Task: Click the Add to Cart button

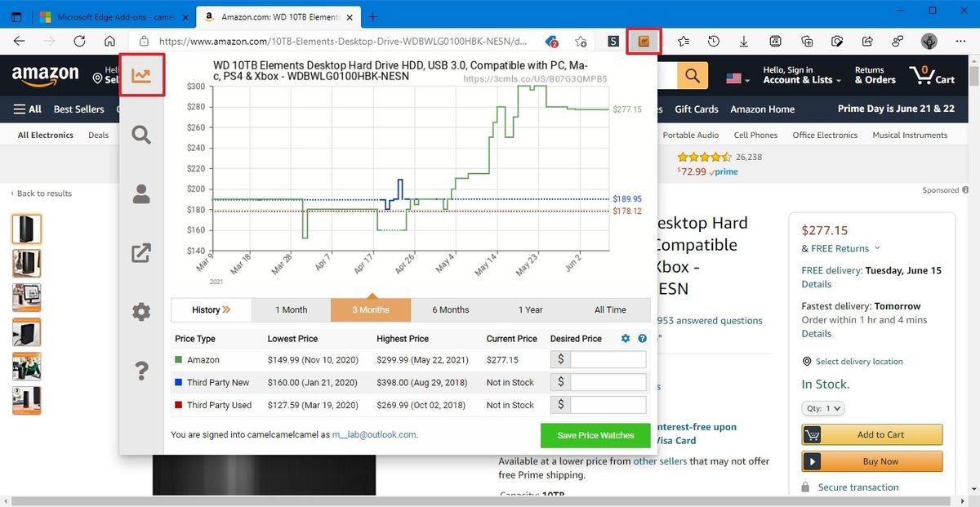Action: tap(871, 434)
